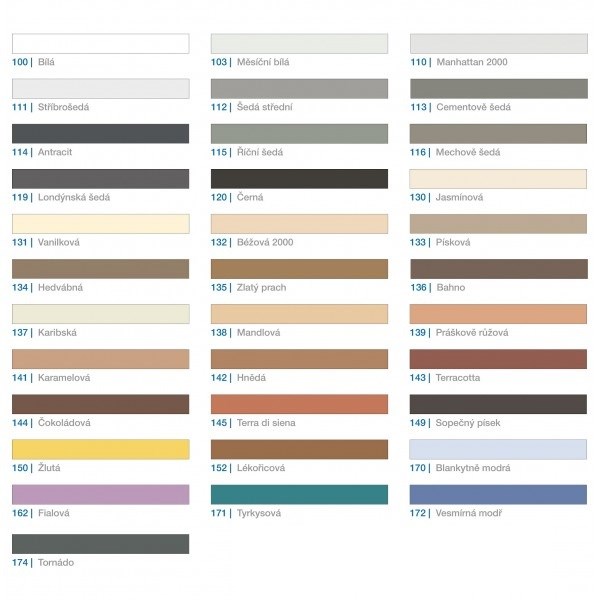Pick the 143 Terracotta color swatch
The image size is (600, 600).
click(x=498, y=359)
